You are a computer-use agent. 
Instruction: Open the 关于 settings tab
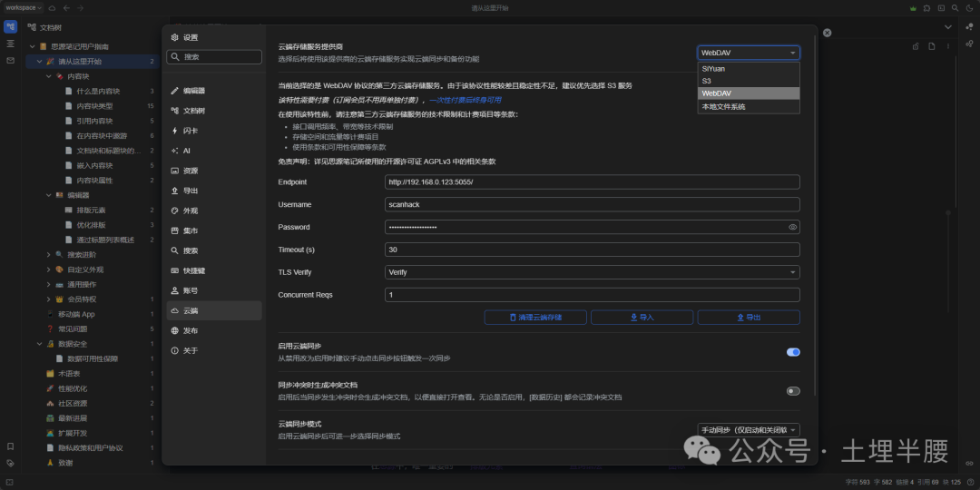(214, 350)
